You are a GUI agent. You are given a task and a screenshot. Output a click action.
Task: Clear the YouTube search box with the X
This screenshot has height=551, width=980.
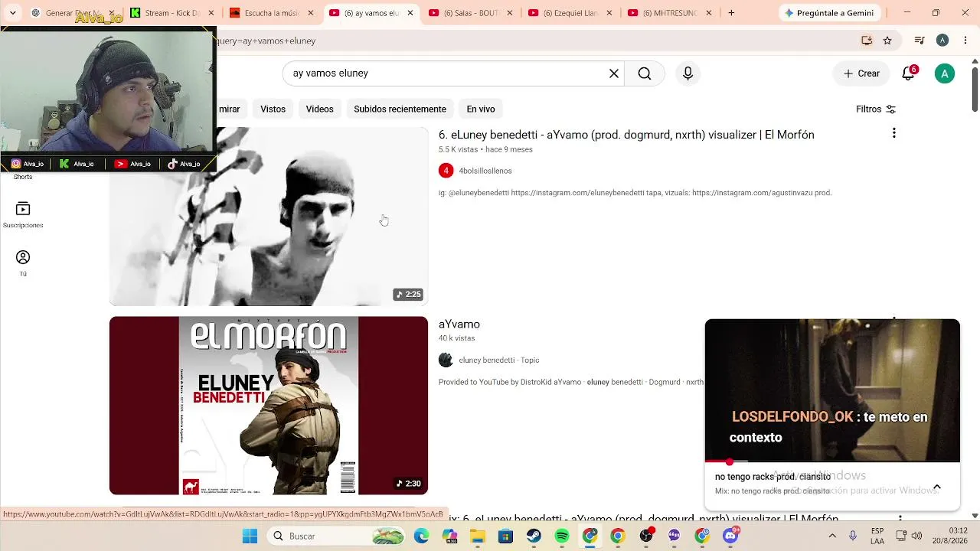pyautogui.click(x=614, y=73)
